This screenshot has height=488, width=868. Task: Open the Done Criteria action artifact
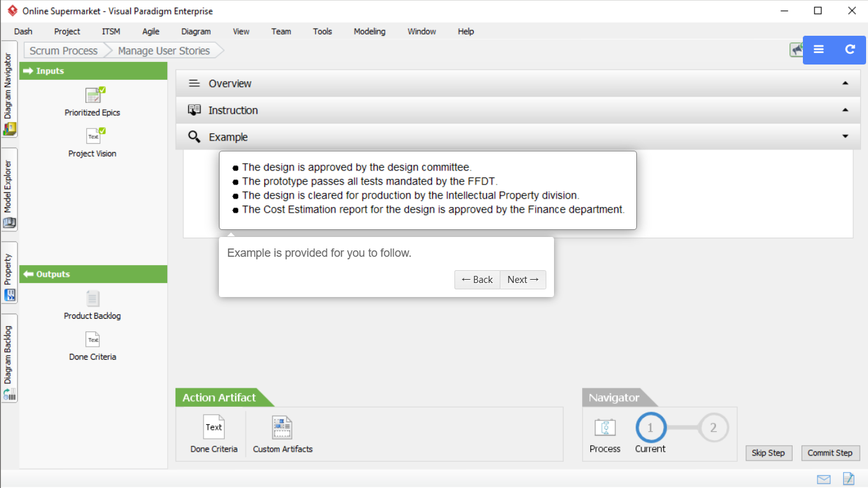click(x=214, y=427)
